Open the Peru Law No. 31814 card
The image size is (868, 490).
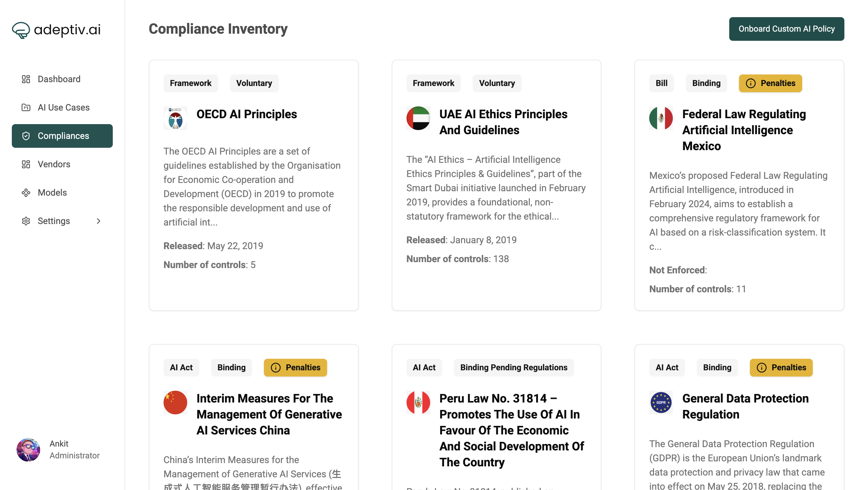tap(496, 417)
